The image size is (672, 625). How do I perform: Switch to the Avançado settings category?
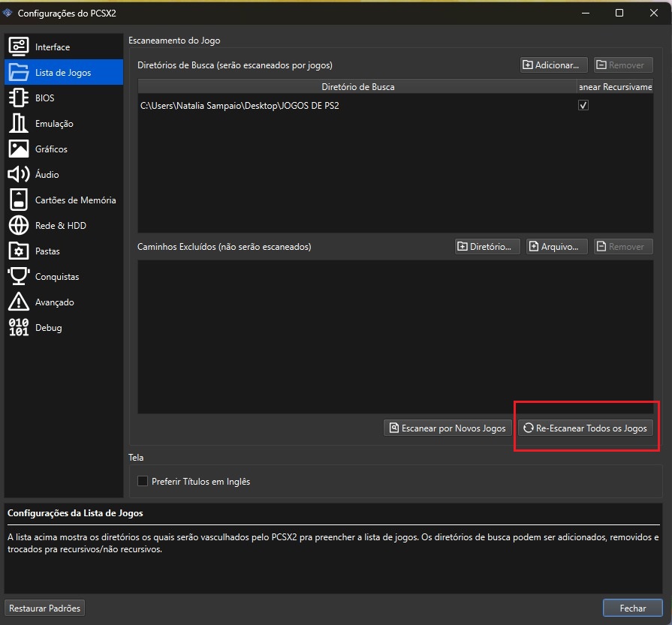coord(54,302)
